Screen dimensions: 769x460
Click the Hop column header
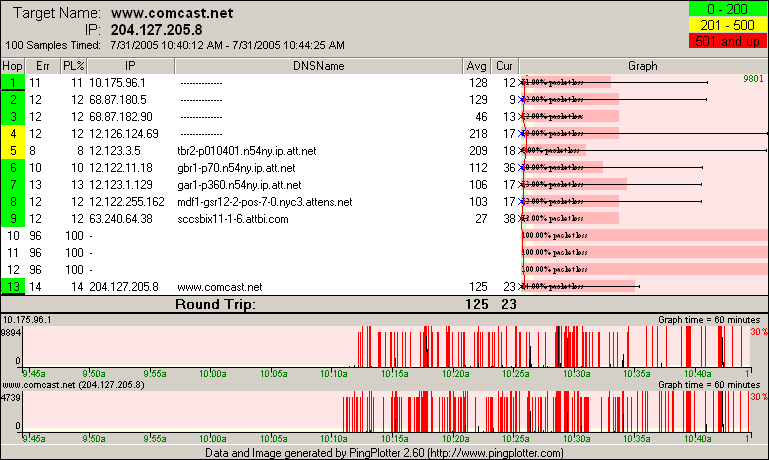click(x=12, y=66)
